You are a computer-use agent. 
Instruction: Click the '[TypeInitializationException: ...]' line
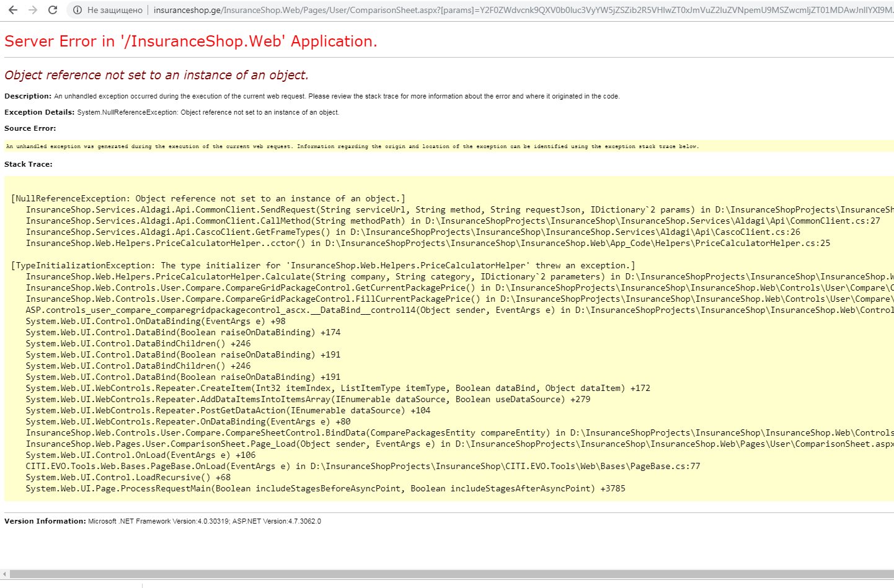(323, 266)
